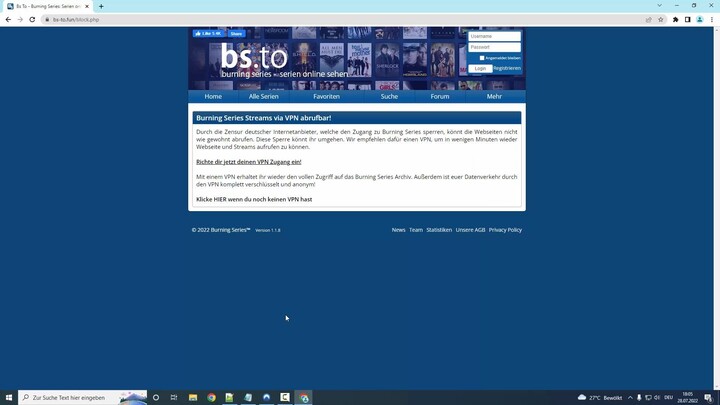Click the microphone tray icon
The height and width of the screenshot is (405, 720).
639,398
